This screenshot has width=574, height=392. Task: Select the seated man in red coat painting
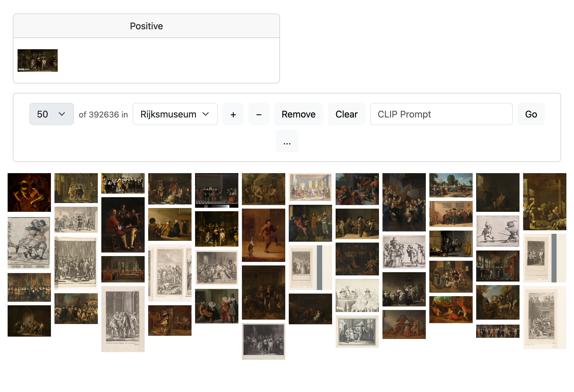click(123, 225)
